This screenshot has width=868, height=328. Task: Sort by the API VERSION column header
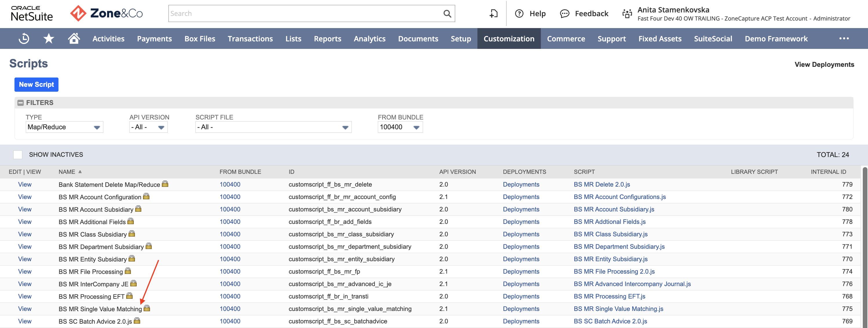tap(457, 172)
